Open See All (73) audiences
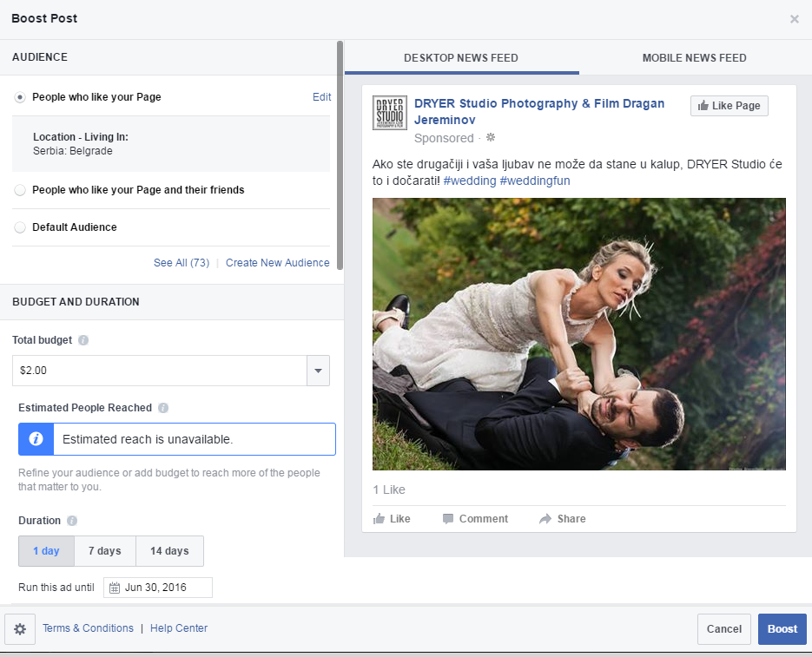 coord(182,262)
